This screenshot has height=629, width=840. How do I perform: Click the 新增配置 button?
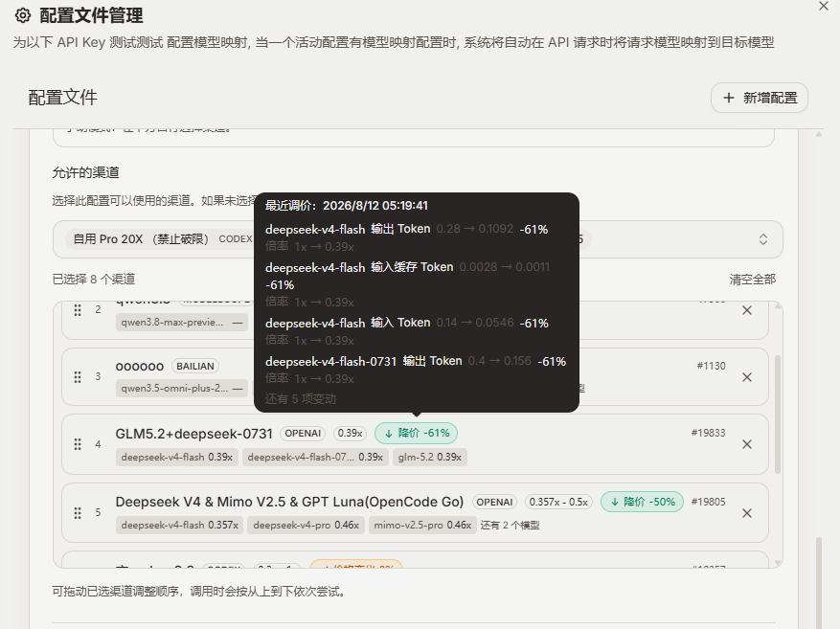(760, 98)
